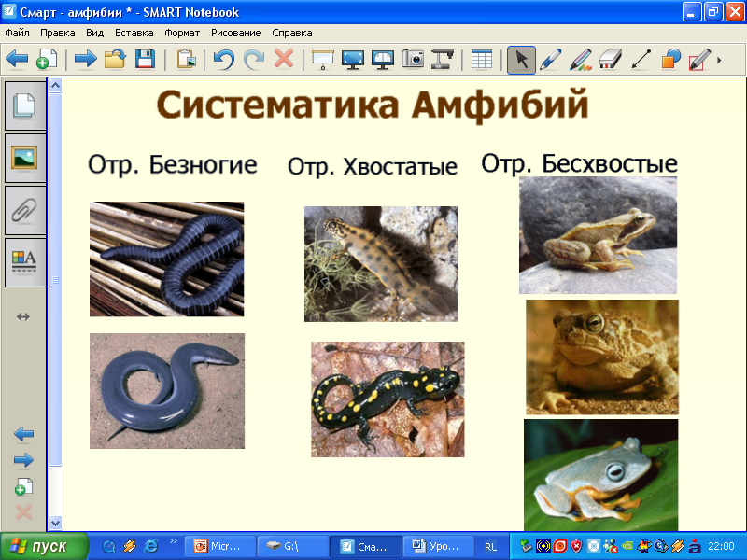The image size is (747, 560).
Task: Select the coiled gray caecilian photo
Action: point(167,391)
